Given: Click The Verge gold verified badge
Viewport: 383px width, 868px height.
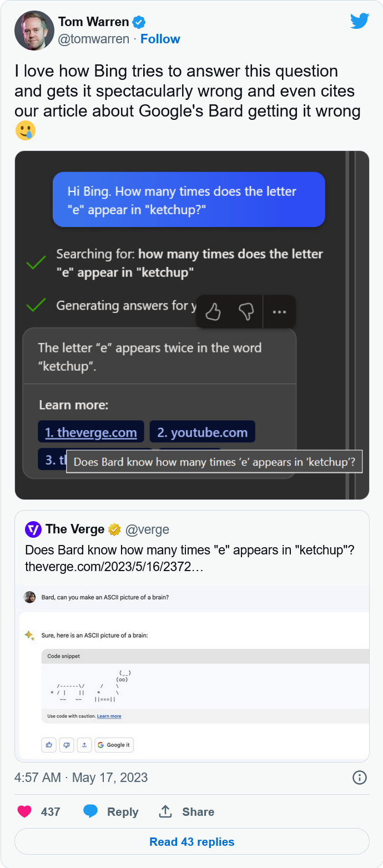Looking at the screenshot, I should point(114,529).
